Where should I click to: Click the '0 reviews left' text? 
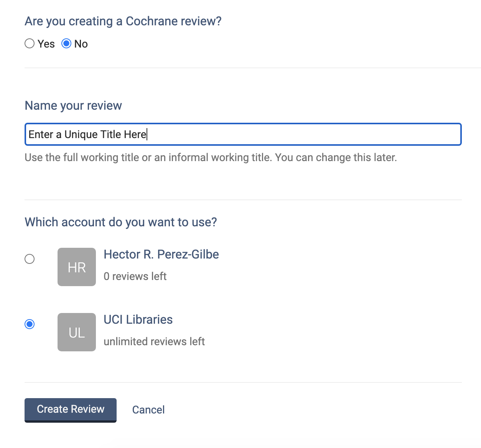point(135,276)
